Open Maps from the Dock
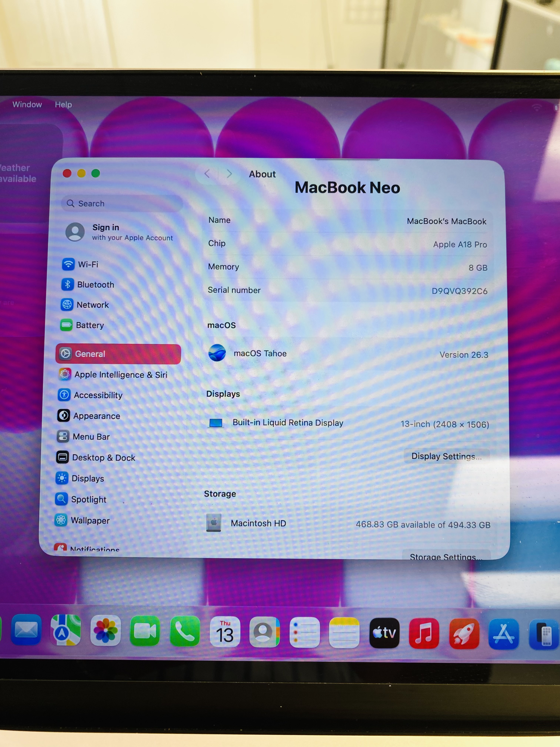The image size is (560, 747). [x=66, y=630]
